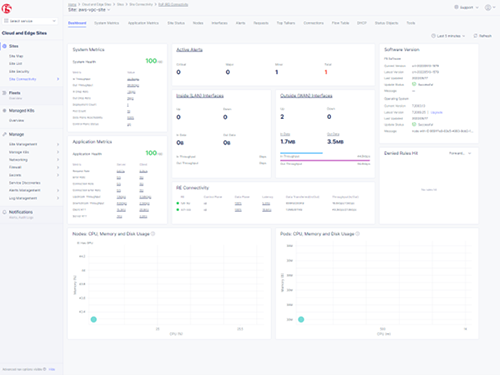Open Outside (WAN) Interfaces link

tap(306, 96)
